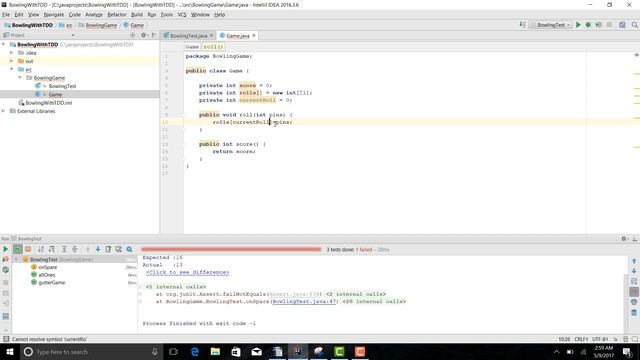Open File Explorer from taskbar
This screenshot has width=640, height=360.
215,351
